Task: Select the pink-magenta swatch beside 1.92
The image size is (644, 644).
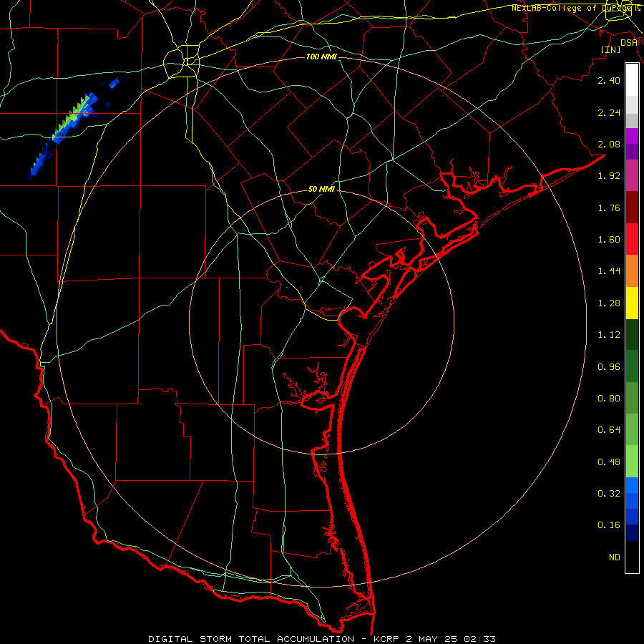Action: 632,176
